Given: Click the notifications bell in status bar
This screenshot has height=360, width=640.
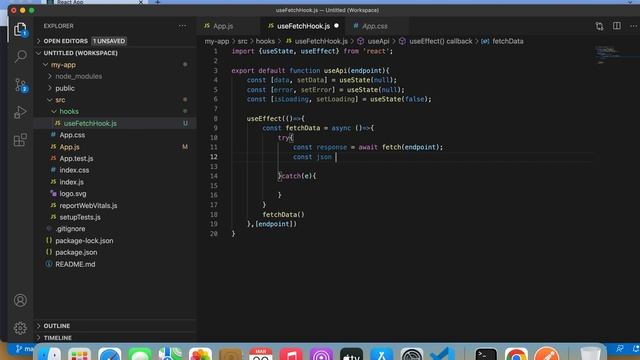Looking at the screenshot, I should (636, 349).
